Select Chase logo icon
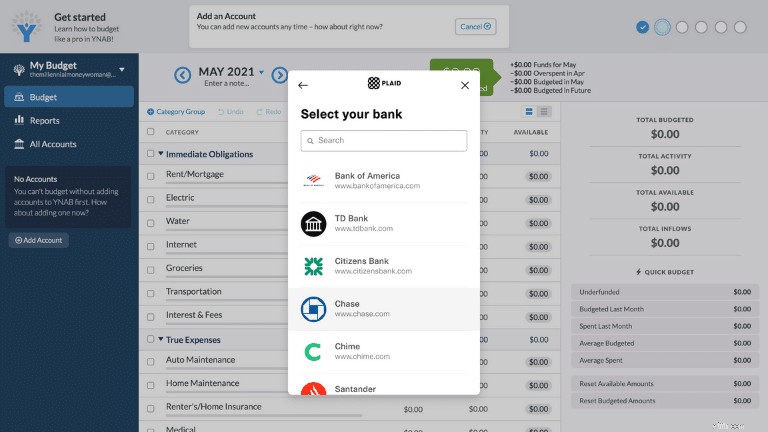Image resolution: width=768 pixels, height=432 pixels. [313, 309]
